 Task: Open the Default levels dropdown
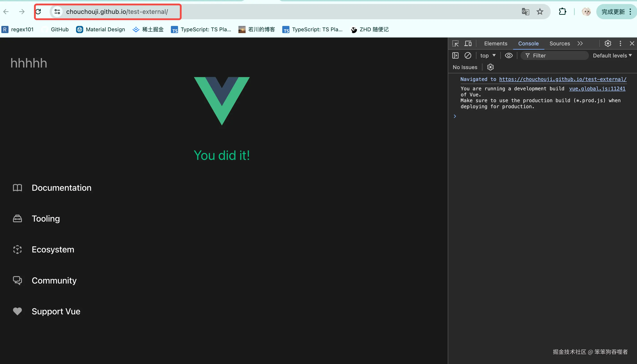coord(612,55)
